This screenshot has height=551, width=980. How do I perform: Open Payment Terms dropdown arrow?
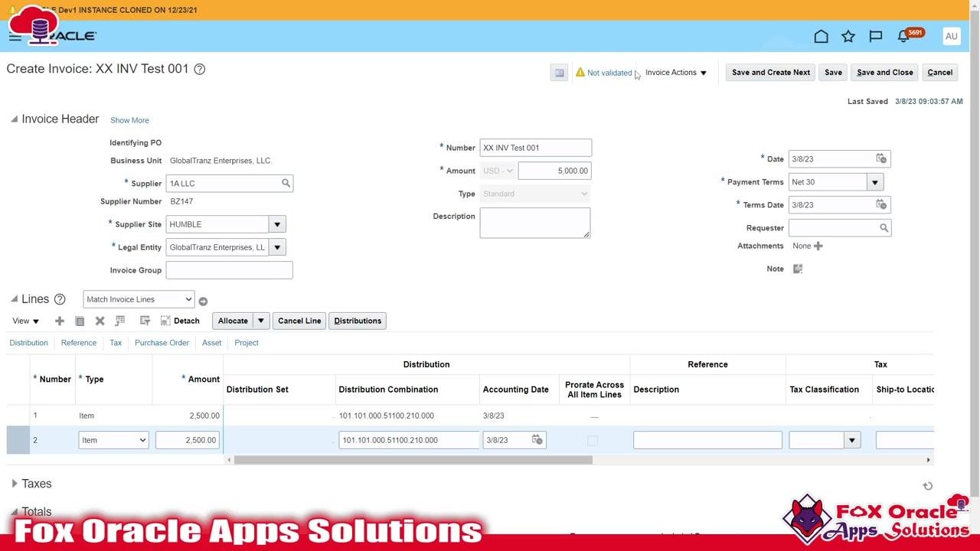(875, 182)
